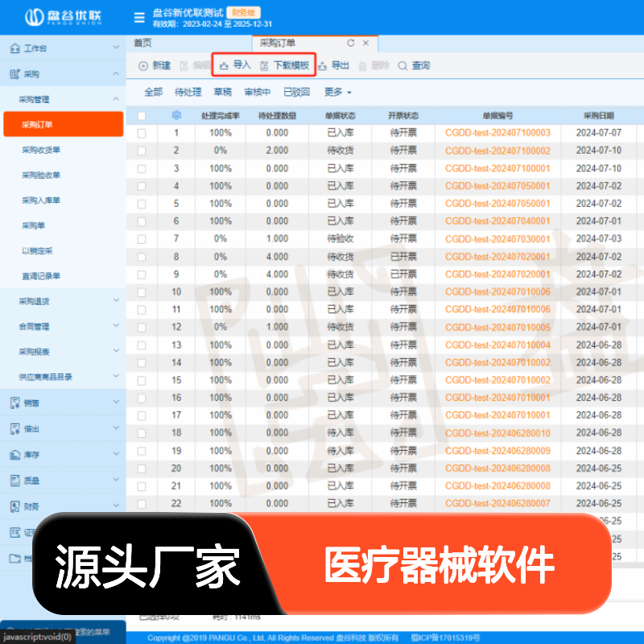Select the 审核中 filter tab

coord(257,92)
